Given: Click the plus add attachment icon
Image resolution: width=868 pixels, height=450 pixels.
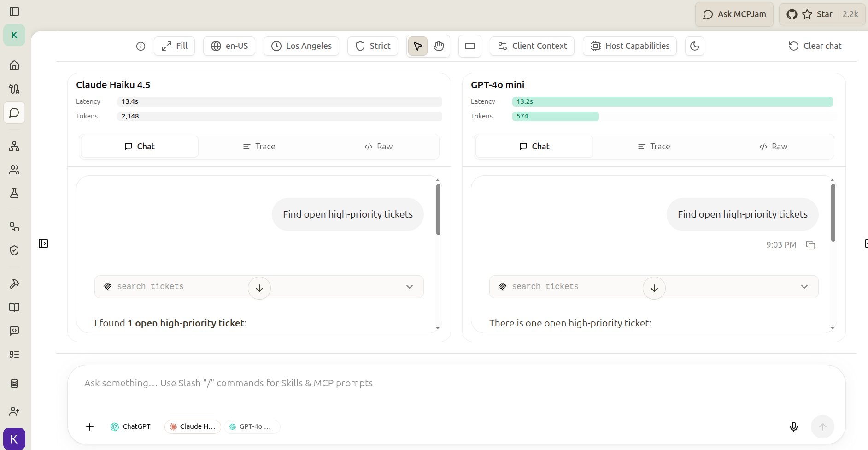Looking at the screenshot, I should [90, 427].
